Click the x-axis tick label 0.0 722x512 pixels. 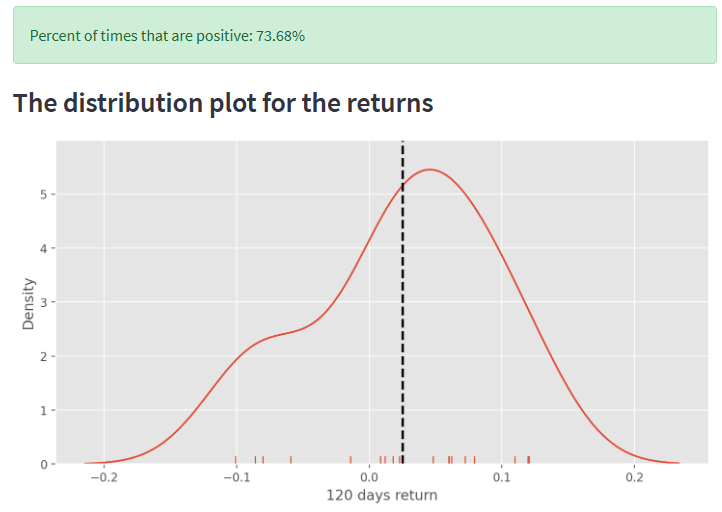[x=368, y=478]
